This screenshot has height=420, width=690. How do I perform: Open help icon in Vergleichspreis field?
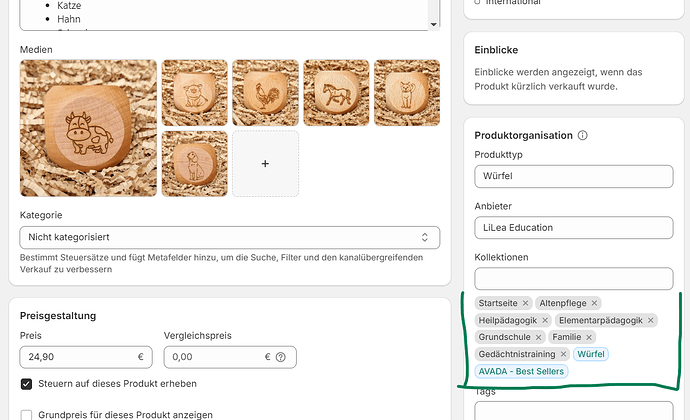pos(281,357)
